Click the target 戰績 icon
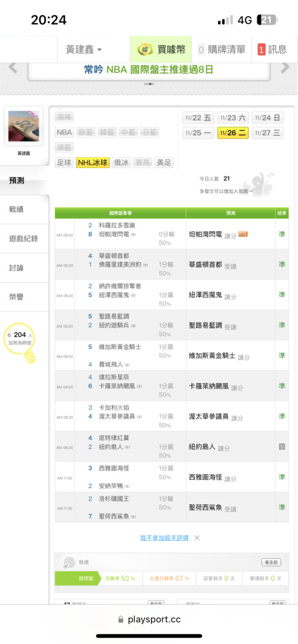 (x=68, y=562)
